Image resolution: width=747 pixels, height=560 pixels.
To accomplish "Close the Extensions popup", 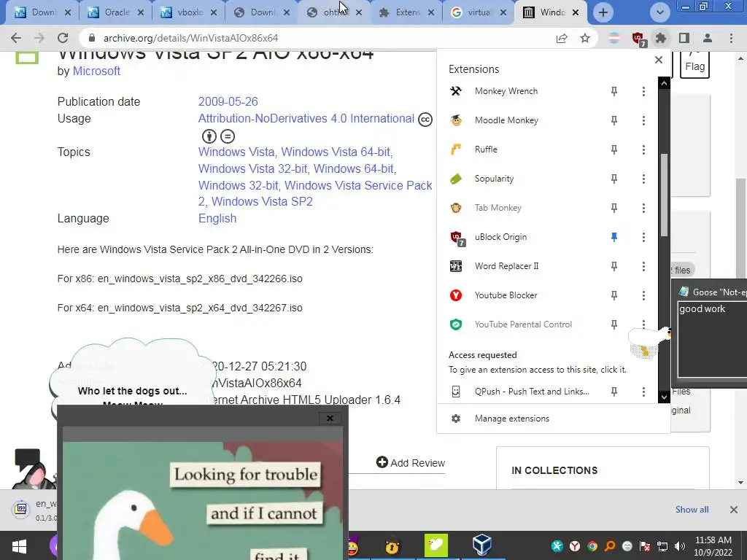I will tap(659, 60).
